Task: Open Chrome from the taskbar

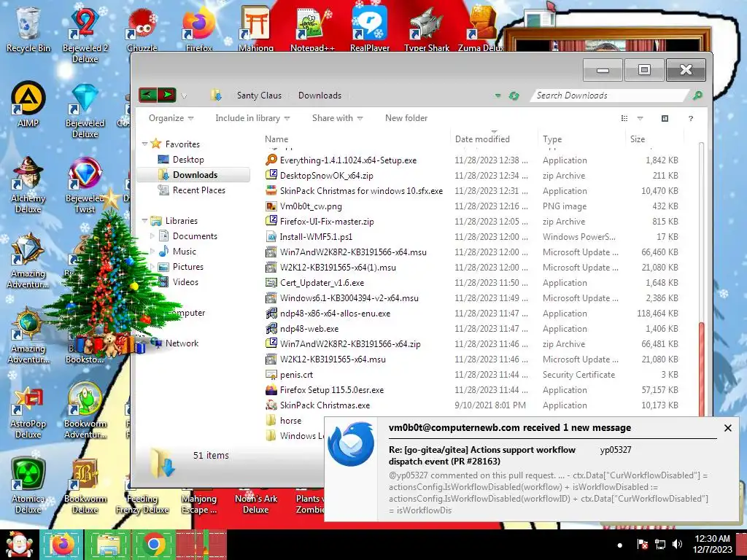Action: [154, 544]
